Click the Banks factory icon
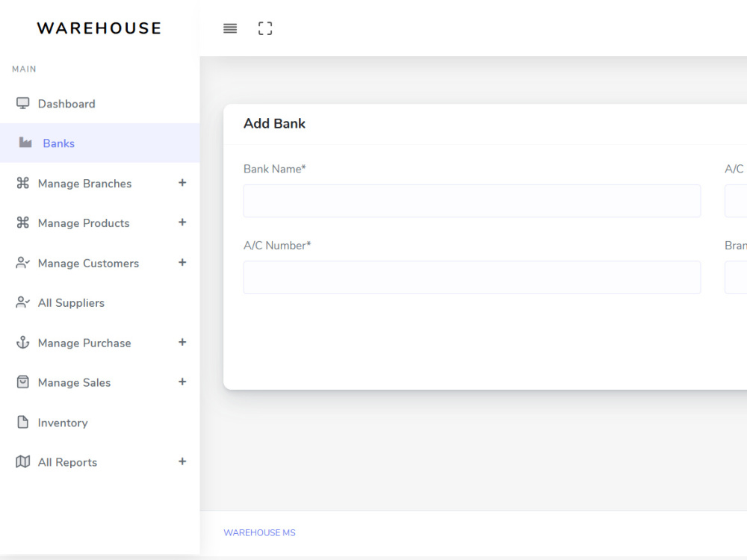747x560 pixels. click(25, 143)
